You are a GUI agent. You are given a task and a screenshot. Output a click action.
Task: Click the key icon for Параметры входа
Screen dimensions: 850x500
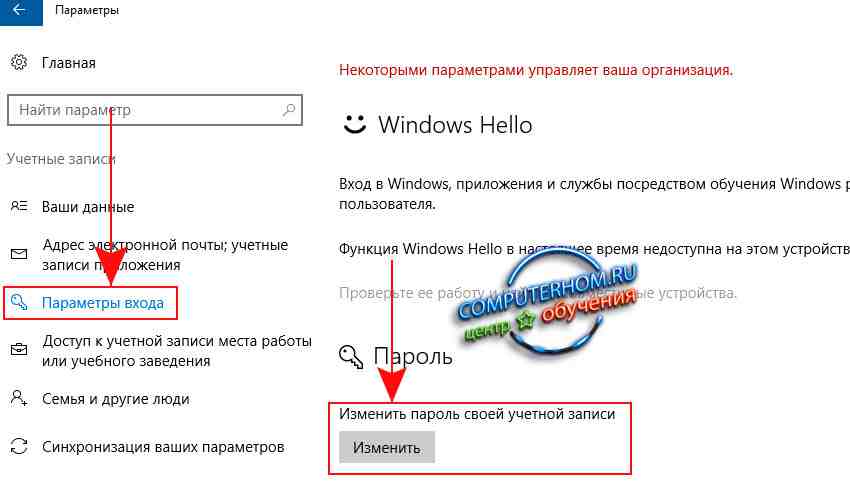(19, 303)
